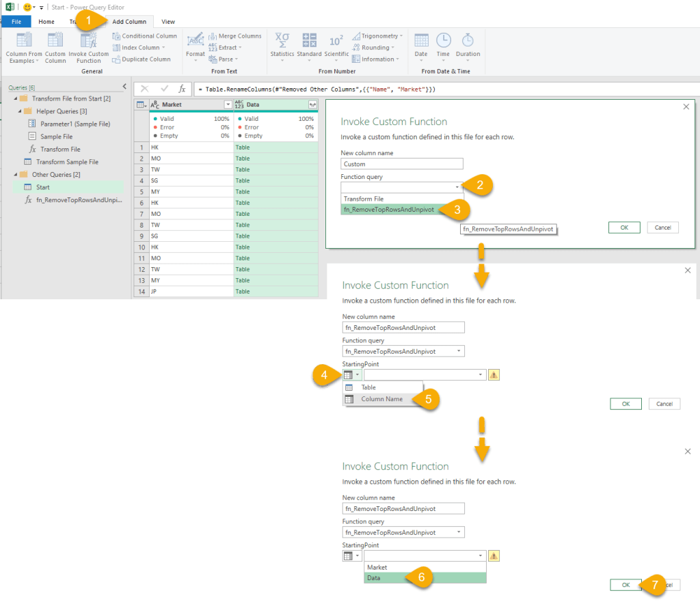This screenshot has width=700, height=606.
Task: Collapse the Helper Queries folder
Action: point(20,111)
